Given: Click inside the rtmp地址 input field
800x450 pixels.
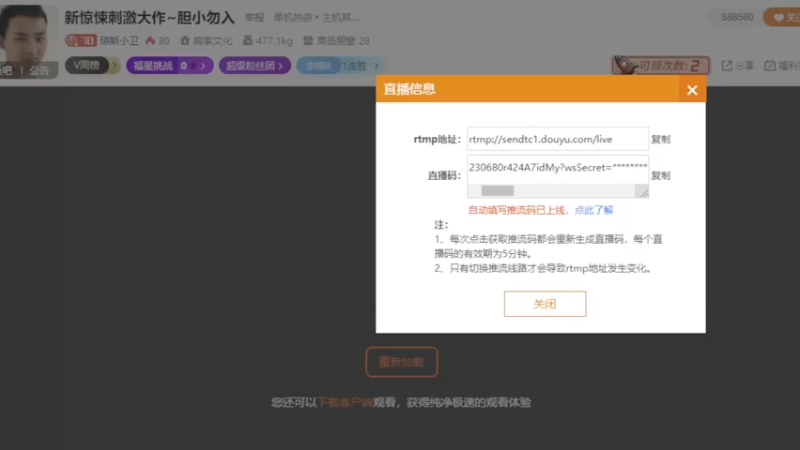Looking at the screenshot, I should coord(558,139).
